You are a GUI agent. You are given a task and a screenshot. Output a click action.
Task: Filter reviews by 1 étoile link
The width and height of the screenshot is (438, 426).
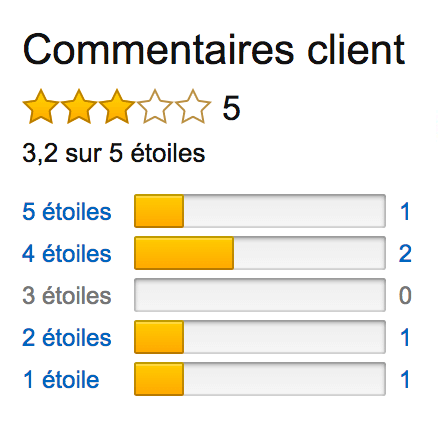pyautogui.click(x=61, y=380)
